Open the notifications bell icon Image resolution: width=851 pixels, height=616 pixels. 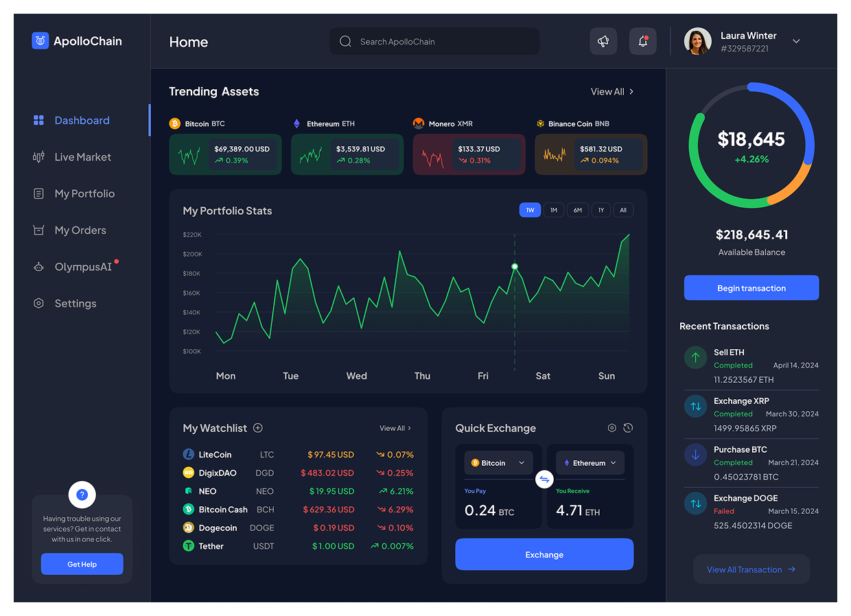click(x=643, y=41)
